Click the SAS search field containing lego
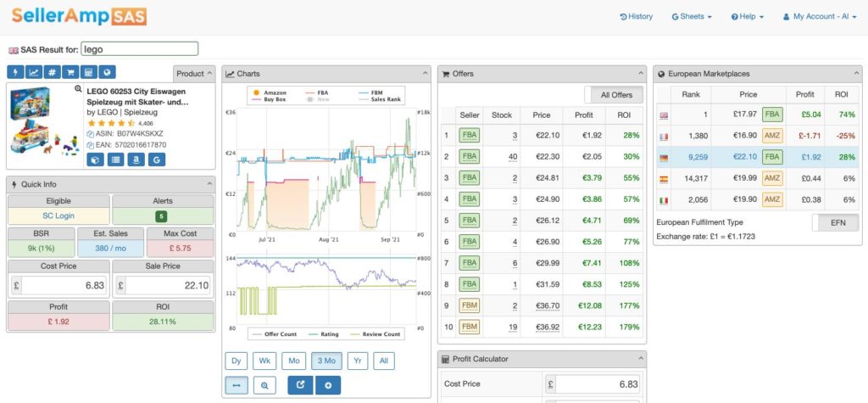The width and height of the screenshot is (868, 403). click(x=139, y=48)
